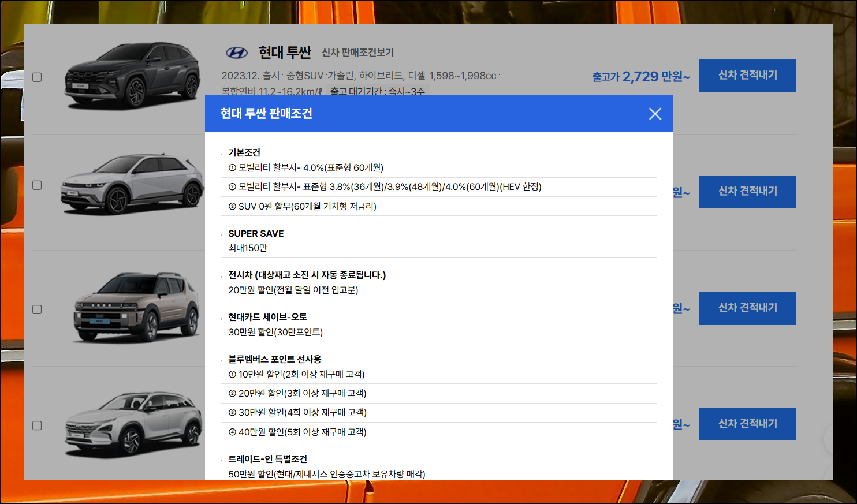Image resolution: width=857 pixels, height=504 pixels.
Task: Select 20만원 할인(전월 말일 이전 입고분)
Action: click(293, 290)
